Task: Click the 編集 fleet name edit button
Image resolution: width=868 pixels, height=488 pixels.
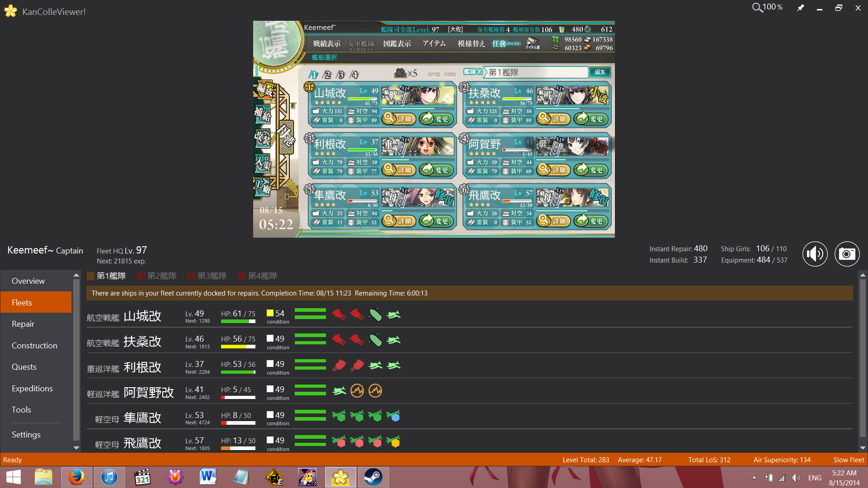Action: (x=600, y=72)
